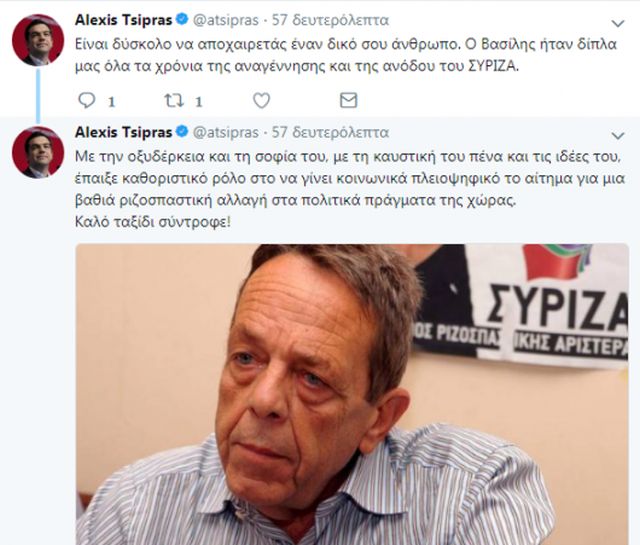Viewport: 640px width, 545px height.
Task: Expand first tweet's options chevron
Action: click(x=618, y=24)
